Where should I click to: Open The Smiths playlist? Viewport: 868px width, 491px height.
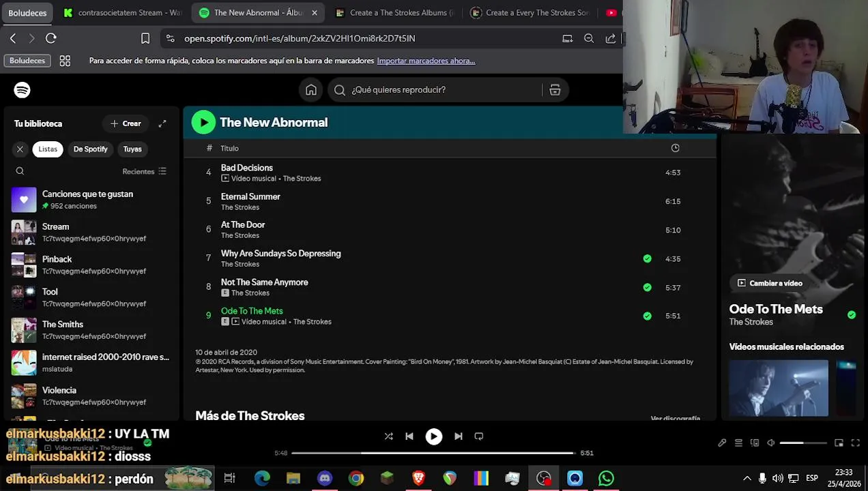tap(90, 330)
